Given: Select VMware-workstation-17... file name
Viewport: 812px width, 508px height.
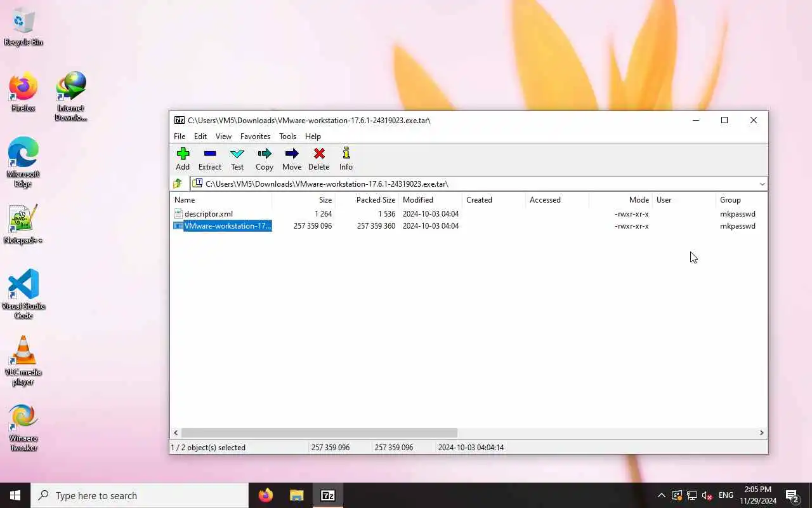Looking at the screenshot, I should point(228,226).
